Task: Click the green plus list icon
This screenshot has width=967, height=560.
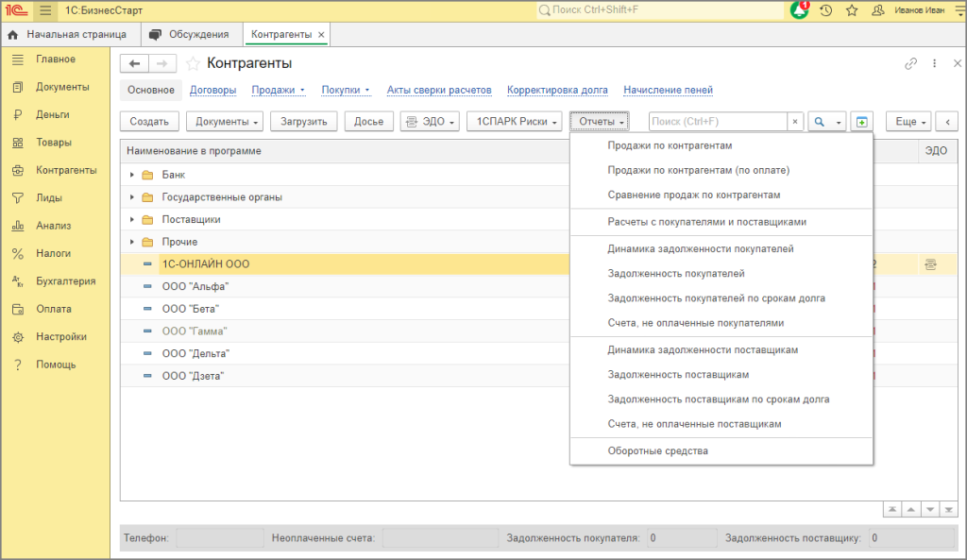Action: (860, 122)
